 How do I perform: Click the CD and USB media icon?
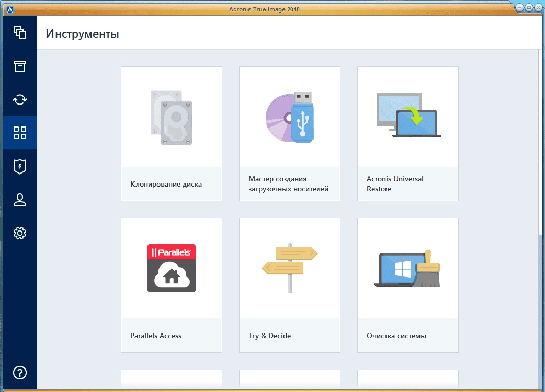[x=290, y=118]
